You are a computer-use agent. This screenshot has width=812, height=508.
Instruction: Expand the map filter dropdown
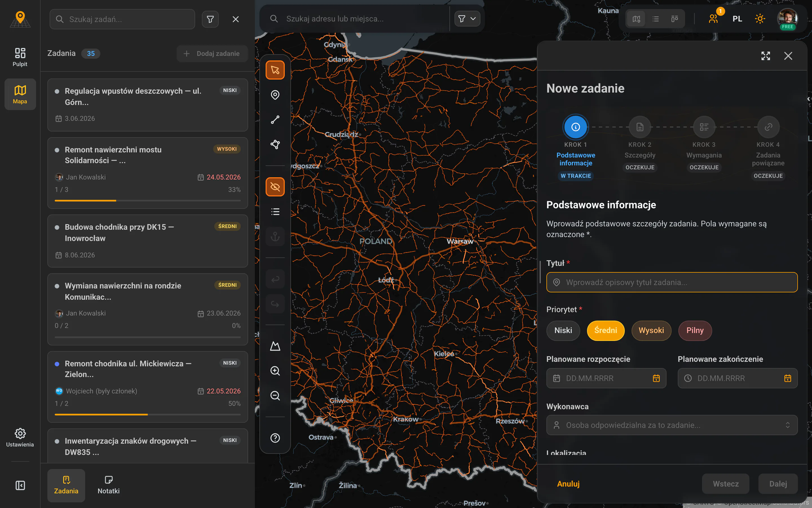pyautogui.click(x=467, y=19)
